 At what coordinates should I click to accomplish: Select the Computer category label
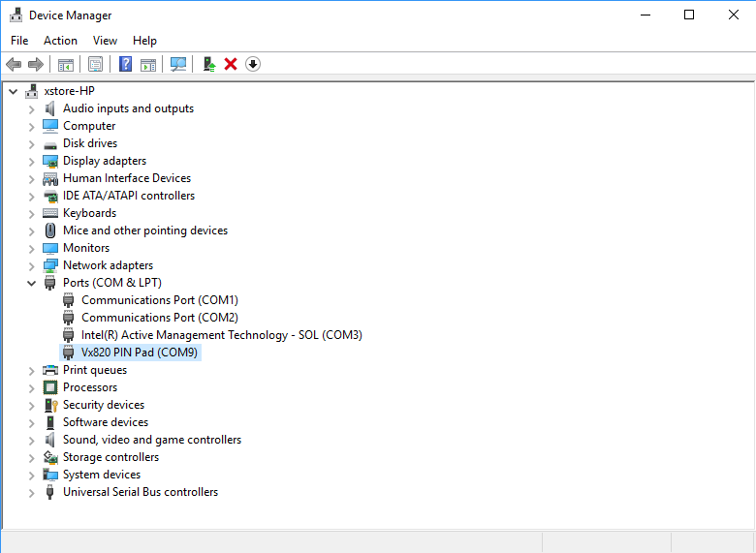pos(89,126)
